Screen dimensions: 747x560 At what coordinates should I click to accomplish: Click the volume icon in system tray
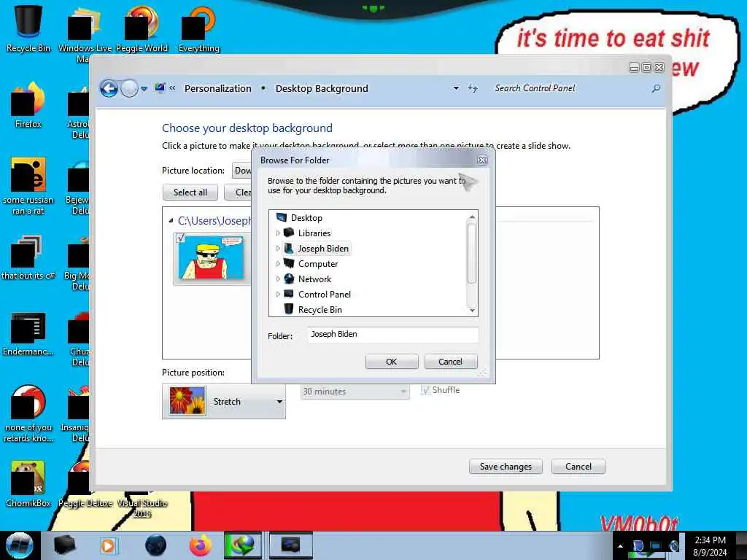point(674,546)
